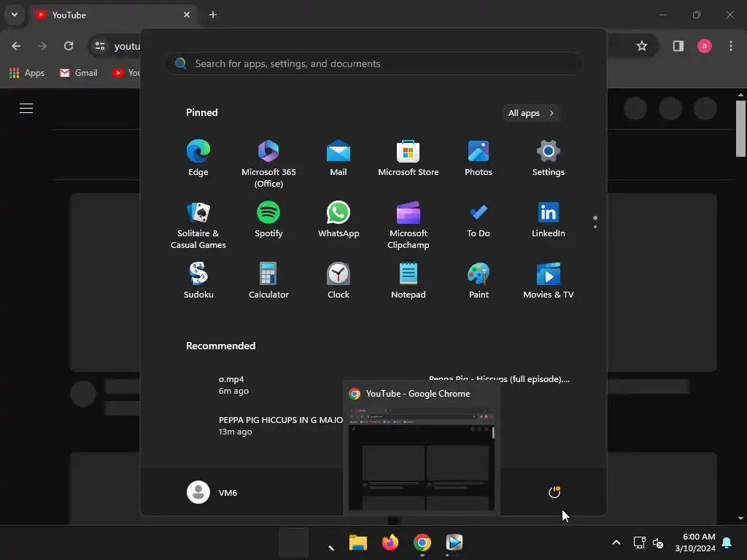The height and width of the screenshot is (560, 747).
Task: Click the Chrome taskbar icon
Action: pos(422,542)
